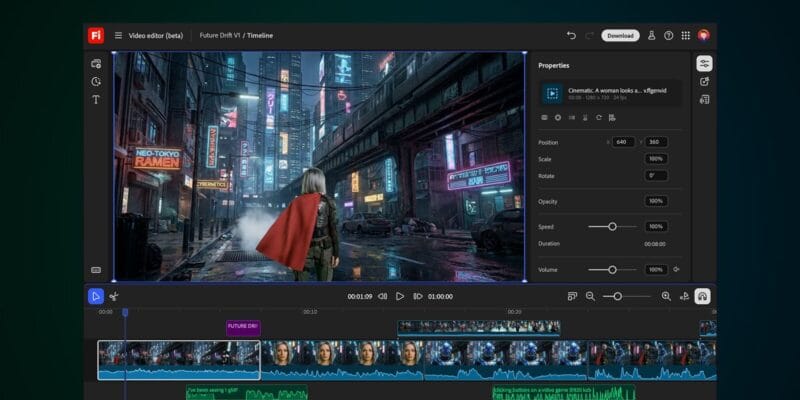
Task: Select the first cityscape clip on main track
Action: pyautogui.click(x=179, y=360)
